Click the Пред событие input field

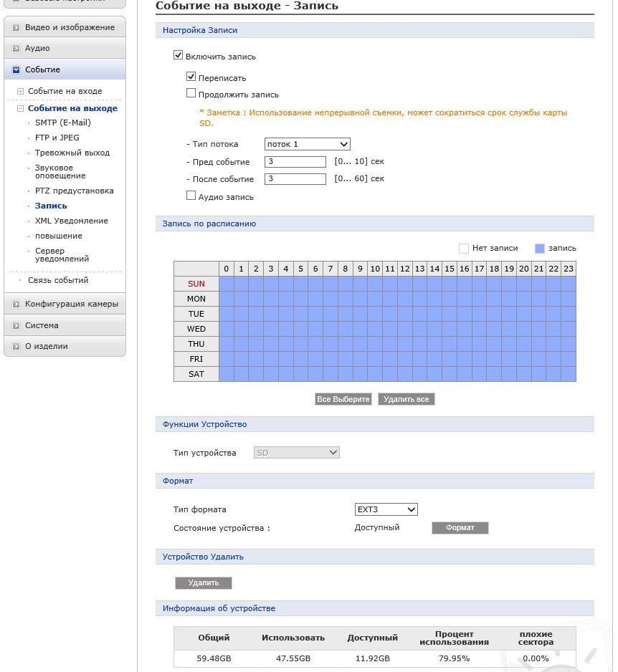295,162
